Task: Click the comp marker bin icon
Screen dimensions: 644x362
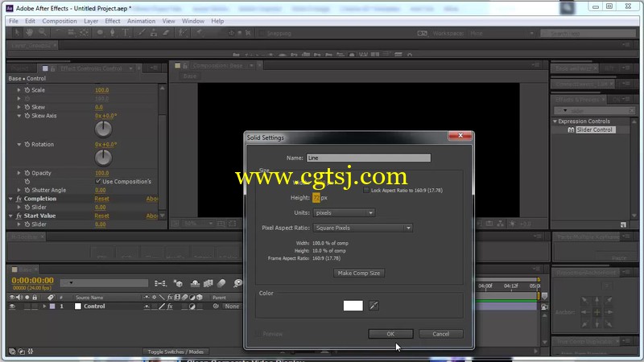Action: pos(545,296)
